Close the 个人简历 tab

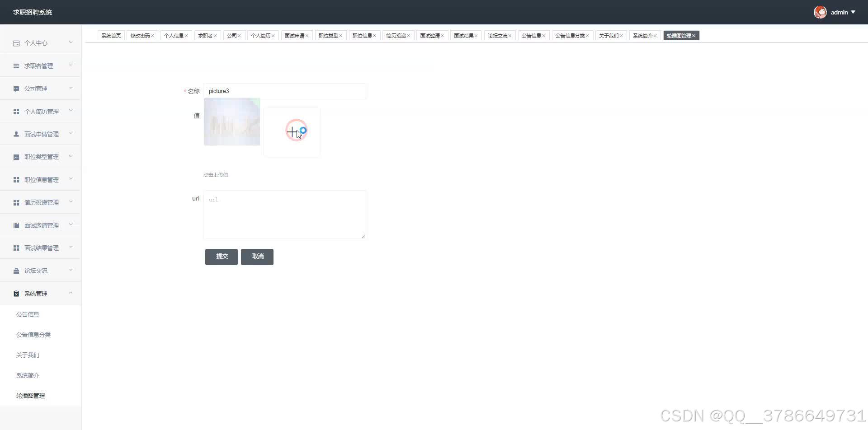point(273,36)
